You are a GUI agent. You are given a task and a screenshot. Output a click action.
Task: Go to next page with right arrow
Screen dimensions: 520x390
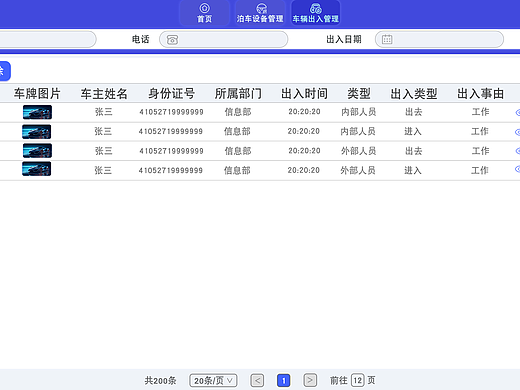pyautogui.click(x=310, y=380)
